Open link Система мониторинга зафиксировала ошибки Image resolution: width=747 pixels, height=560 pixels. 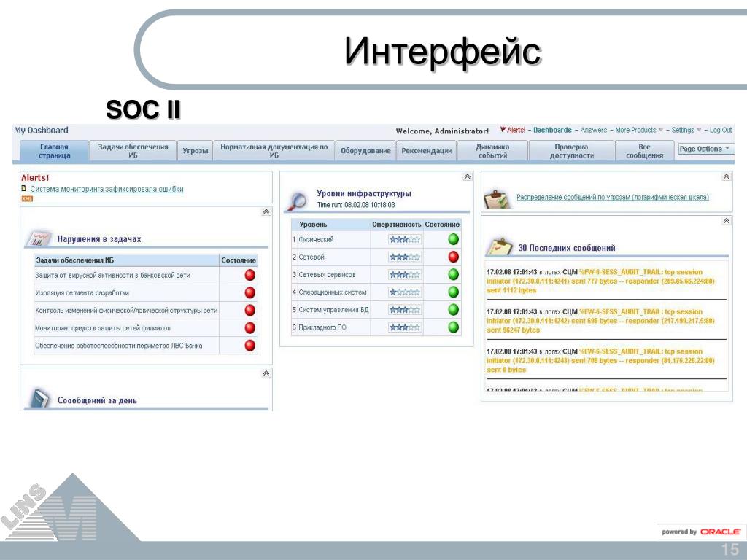click(x=107, y=189)
